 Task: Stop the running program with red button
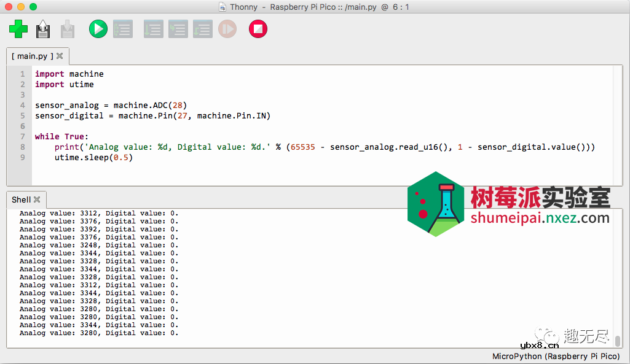coord(258,29)
